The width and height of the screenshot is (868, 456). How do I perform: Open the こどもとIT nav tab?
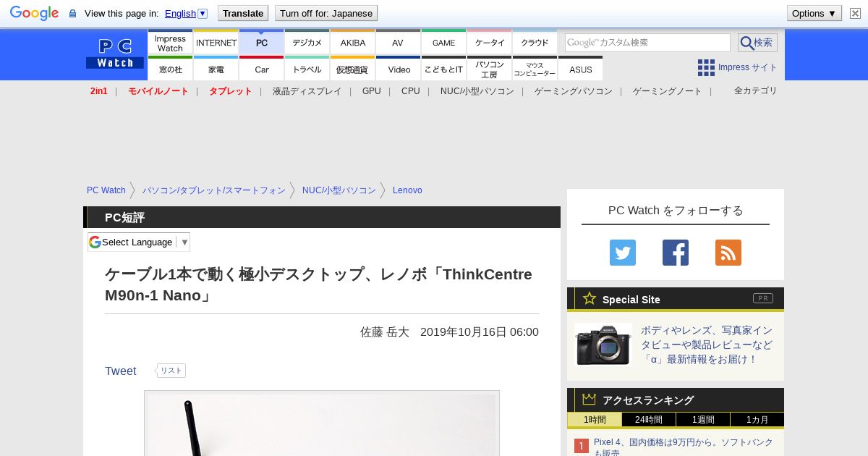click(444, 69)
